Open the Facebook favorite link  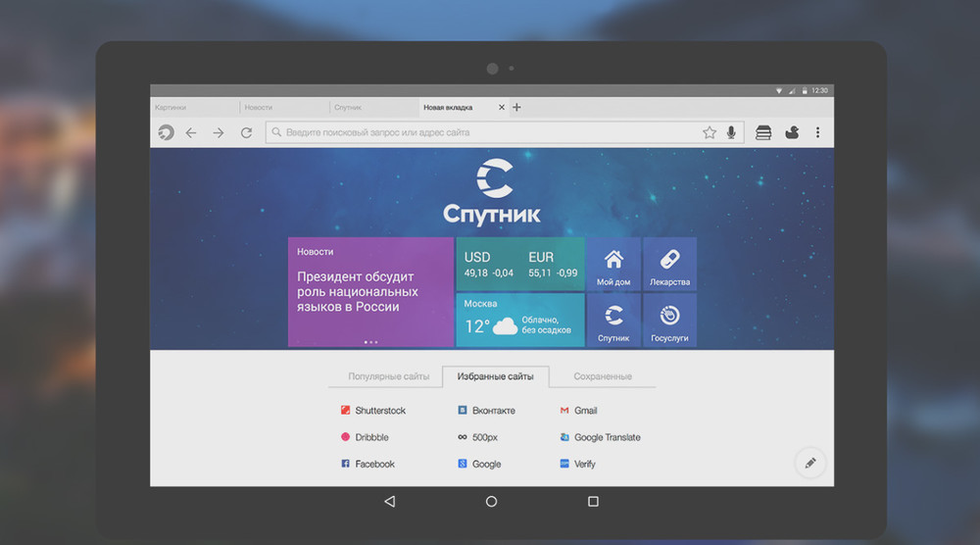[367, 464]
